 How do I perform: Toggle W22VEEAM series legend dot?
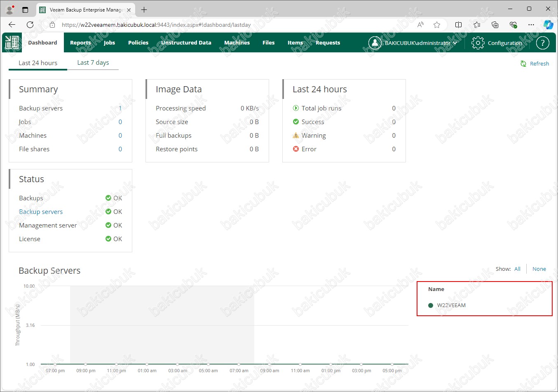(x=431, y=305)
